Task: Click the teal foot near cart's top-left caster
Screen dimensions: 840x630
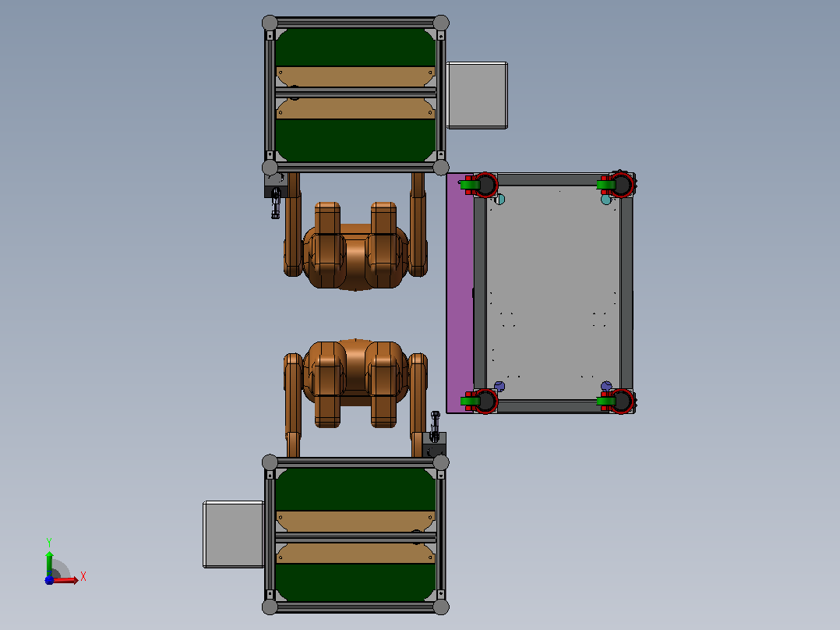Action: tap(499, 200)
